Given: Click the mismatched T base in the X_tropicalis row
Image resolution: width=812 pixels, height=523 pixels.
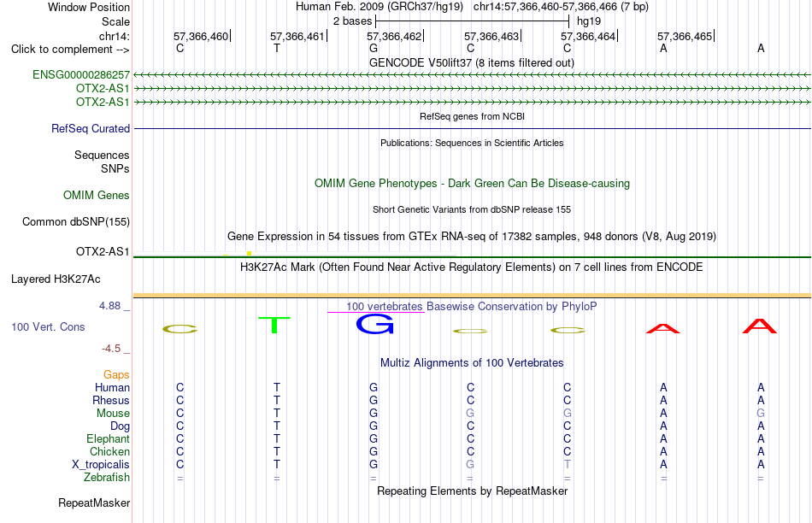Looking at the screenshot, I should (568, 465).
